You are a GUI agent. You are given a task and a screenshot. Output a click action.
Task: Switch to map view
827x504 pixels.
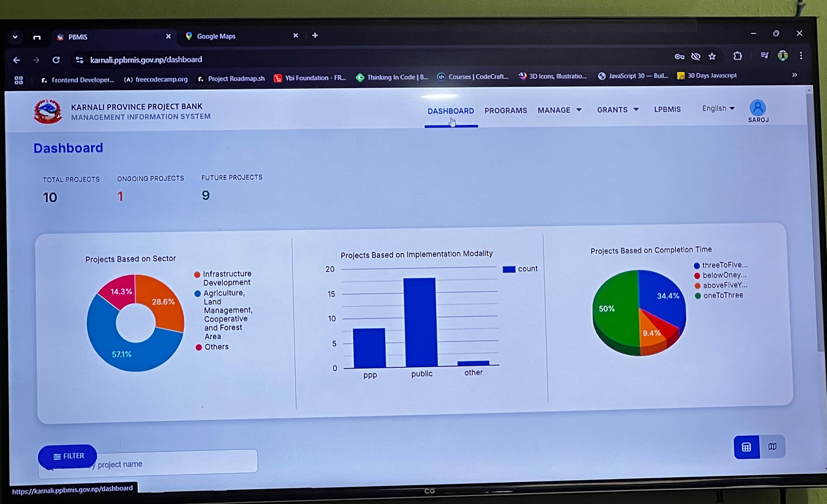click(772, 447)
